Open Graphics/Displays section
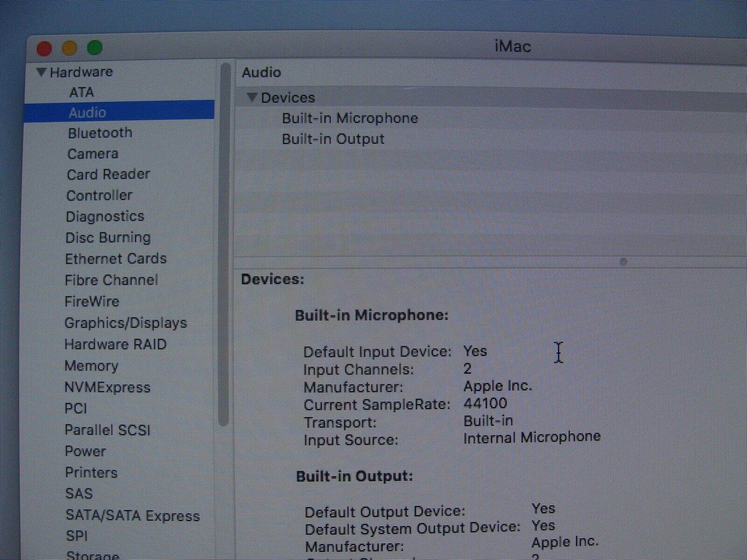747x560 pixels. [125, 323]
